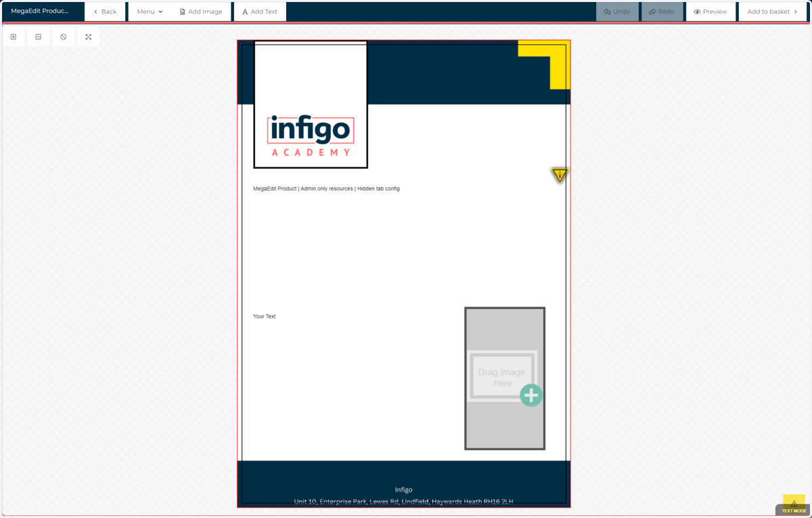Viewport: 812px width, 518px height.
Task: Open the Preview
Action: point(710,11)
